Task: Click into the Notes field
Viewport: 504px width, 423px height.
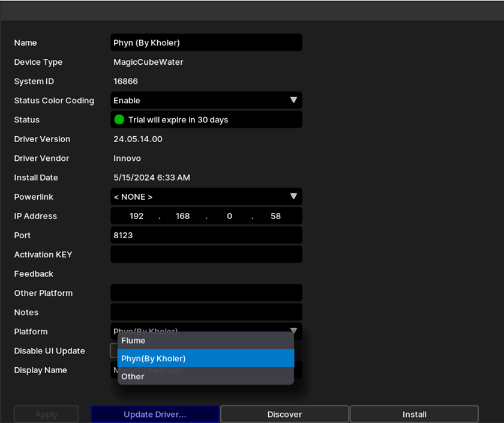Action: [x=206, y=313]
